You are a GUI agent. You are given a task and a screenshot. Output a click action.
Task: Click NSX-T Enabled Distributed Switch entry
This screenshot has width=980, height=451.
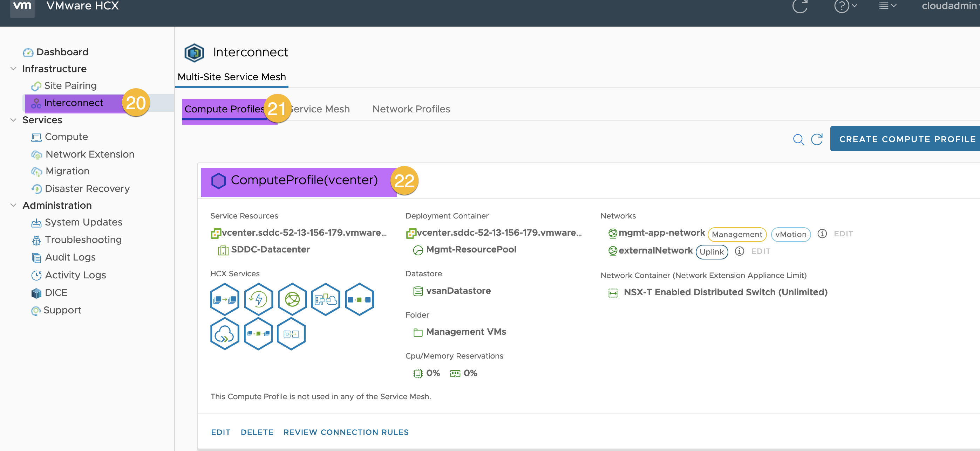point(718,292)
